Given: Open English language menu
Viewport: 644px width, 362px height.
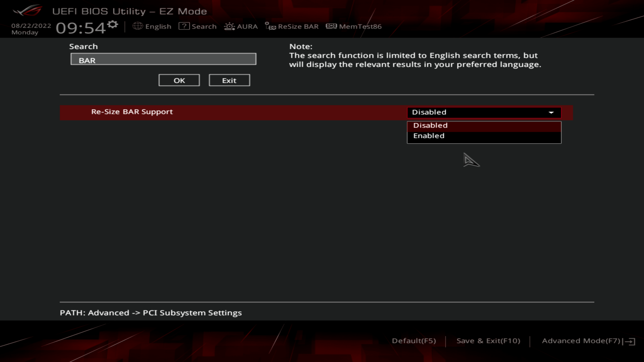Looking at the screenshot, I should pyautogui.click(x=158, y=26).
